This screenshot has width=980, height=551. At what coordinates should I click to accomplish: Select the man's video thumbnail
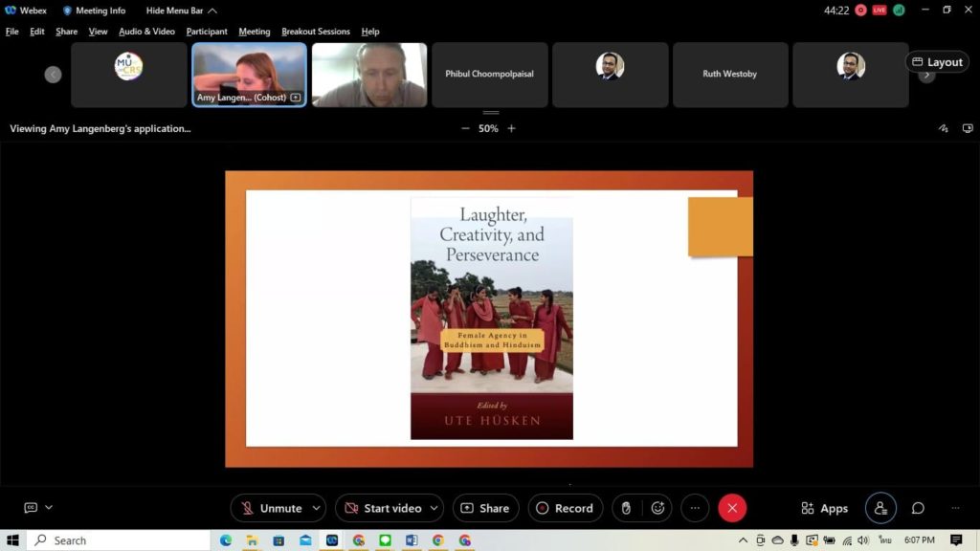pyautogui.click(x=369, y=75)
